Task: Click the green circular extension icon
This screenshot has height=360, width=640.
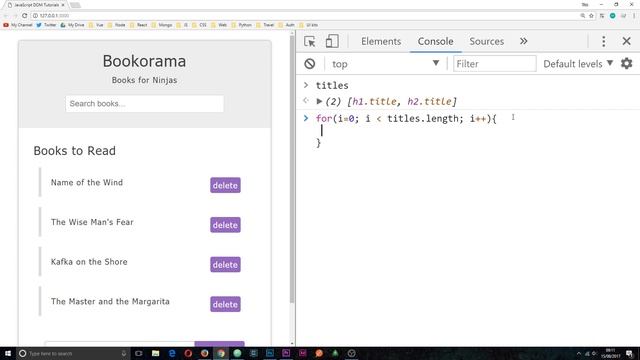Action: (x=613, y=16)
